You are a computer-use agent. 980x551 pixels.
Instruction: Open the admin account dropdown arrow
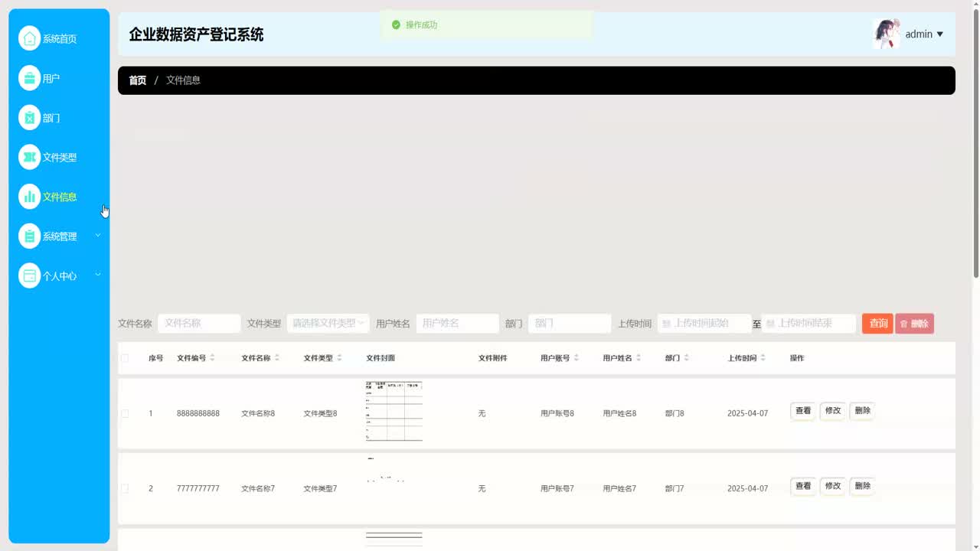[940, 34]
